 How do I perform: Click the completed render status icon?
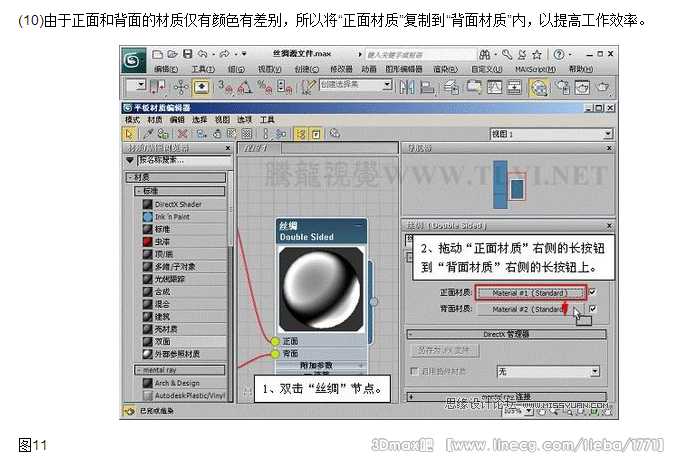(129, 411)
